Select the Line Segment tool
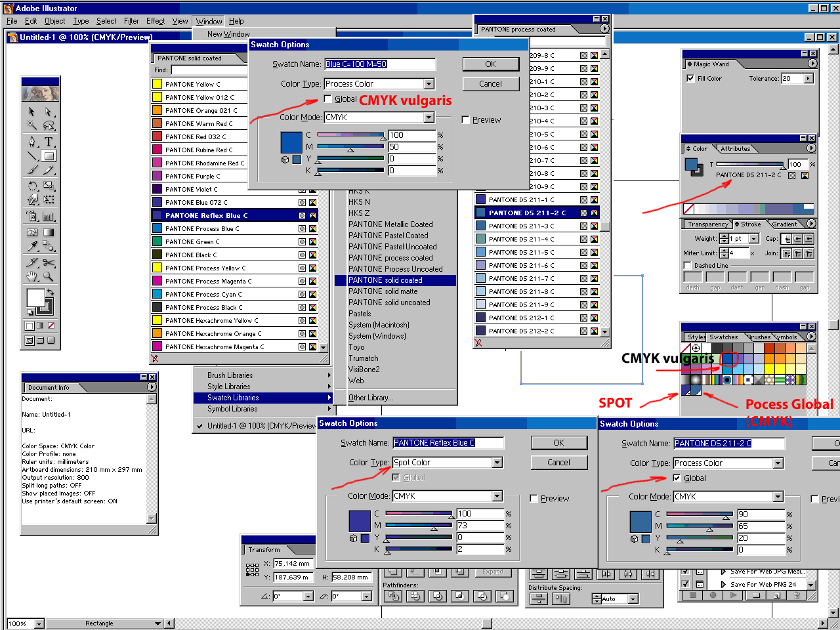 31,156
